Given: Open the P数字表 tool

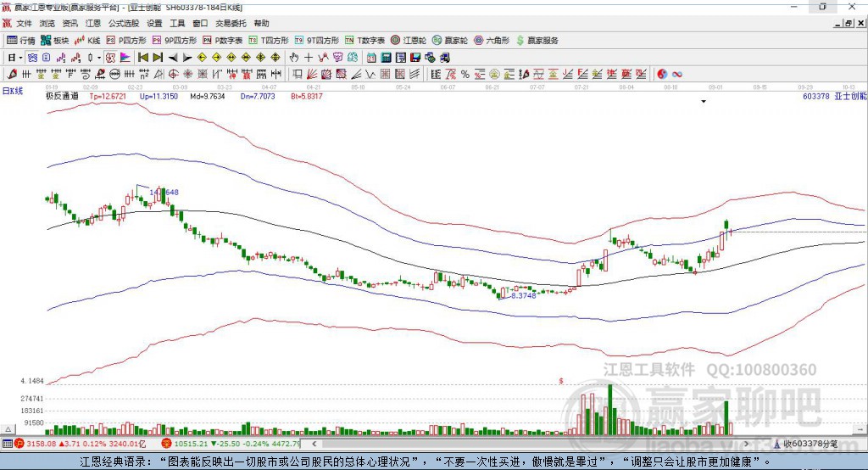Looking at the screenshot, I should [x=223, y=41].
